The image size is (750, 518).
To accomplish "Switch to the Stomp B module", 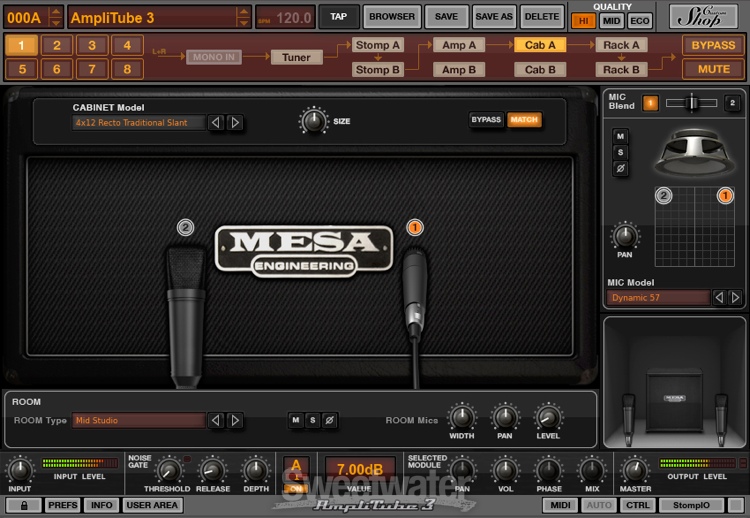I will coord(378,70).
